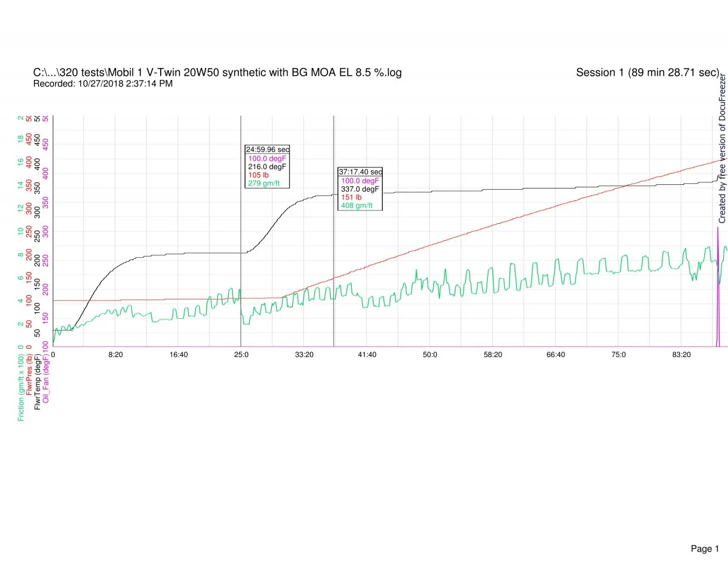Click the Recorded 10/27/2018 timestamp text
The height and width of the screenshot is (562, 728).
[103, 84]
